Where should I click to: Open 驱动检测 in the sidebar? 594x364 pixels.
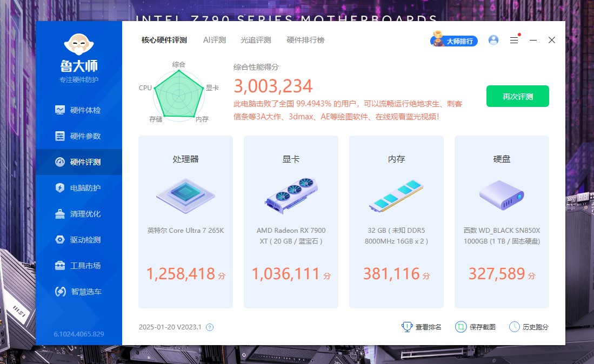point(79,240)
